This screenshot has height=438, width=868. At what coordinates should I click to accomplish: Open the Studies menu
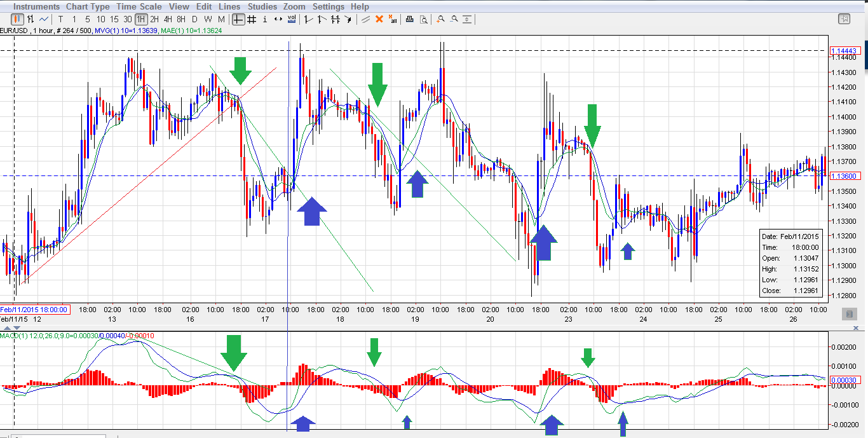click(x=262, y=6)
